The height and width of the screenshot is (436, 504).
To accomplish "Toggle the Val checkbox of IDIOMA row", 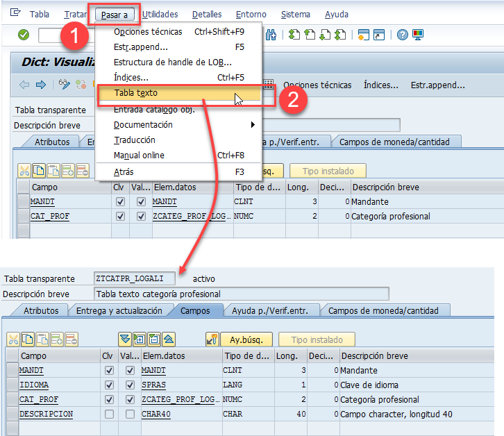I will coord(131,385).
